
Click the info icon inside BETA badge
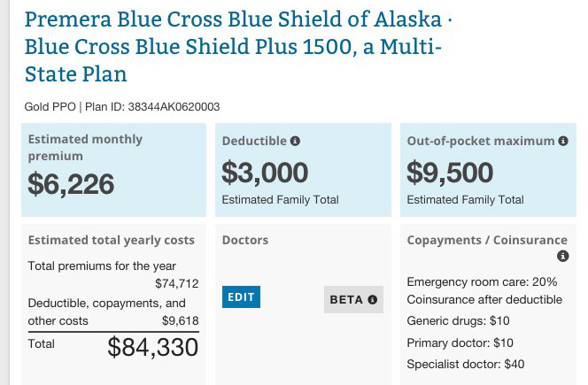pos(373,300)
